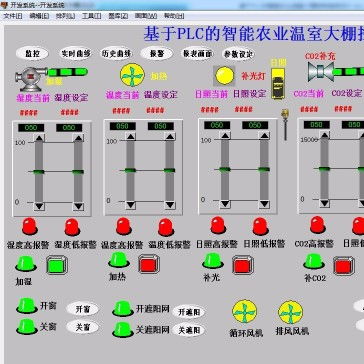
Task: Click down arrow on 日照设定 slider
Action: (x=264, y=204)
